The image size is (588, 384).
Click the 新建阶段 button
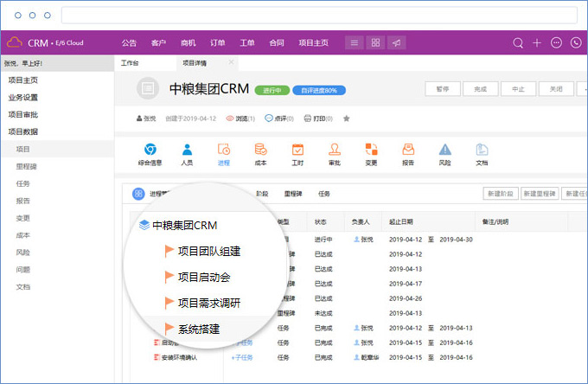pos(500,194)
